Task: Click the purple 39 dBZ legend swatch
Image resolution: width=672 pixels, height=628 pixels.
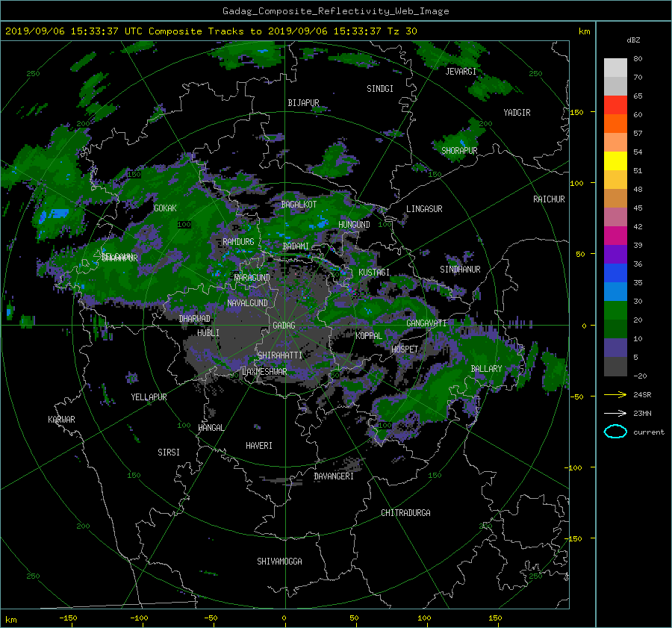Action: pyautogui.click(x=615, y=254)
